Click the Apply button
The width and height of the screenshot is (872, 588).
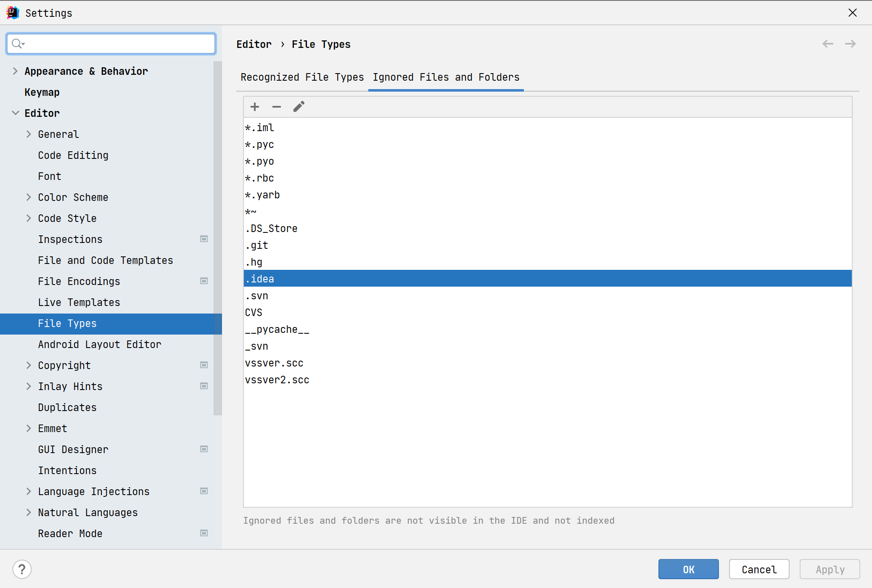[x=830, y=570]
